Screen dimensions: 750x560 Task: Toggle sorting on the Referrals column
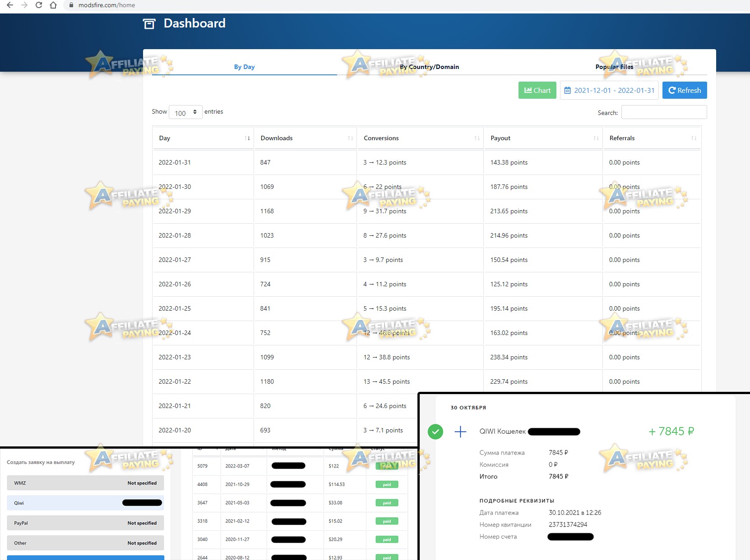click(694, 138)
